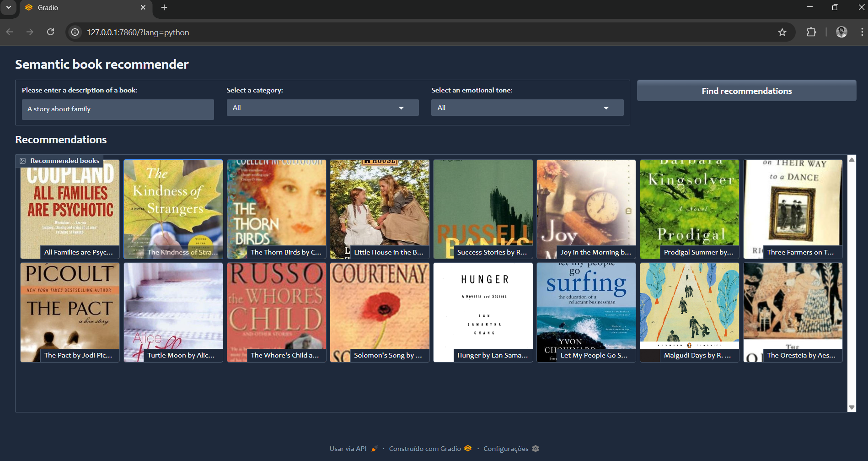Open The Thorn Birds book thumbnail

[x=277, y=209]
